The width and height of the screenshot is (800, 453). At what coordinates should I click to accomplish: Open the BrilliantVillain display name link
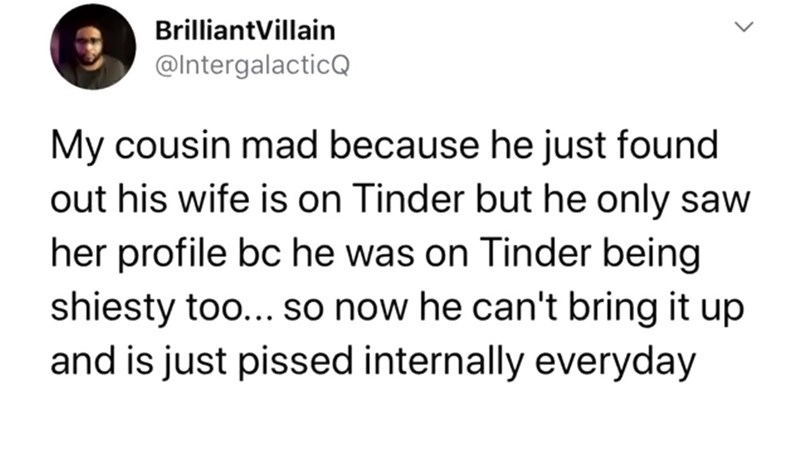pos(247,30)
